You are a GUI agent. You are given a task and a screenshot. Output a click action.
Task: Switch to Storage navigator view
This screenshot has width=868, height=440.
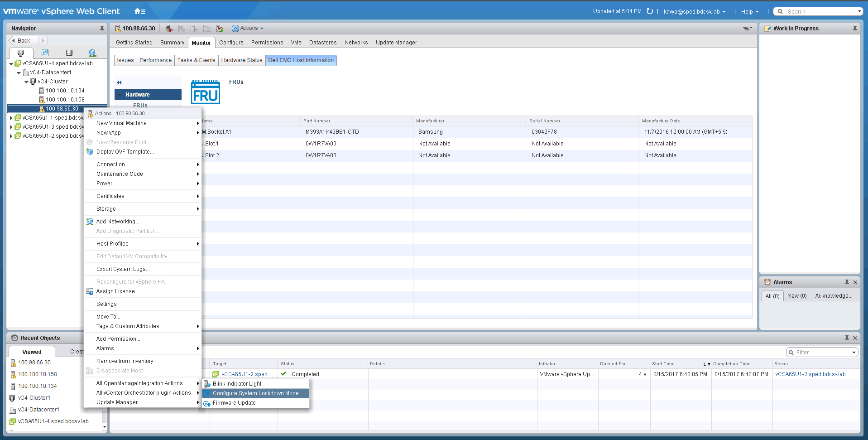(x=69, y=53)
